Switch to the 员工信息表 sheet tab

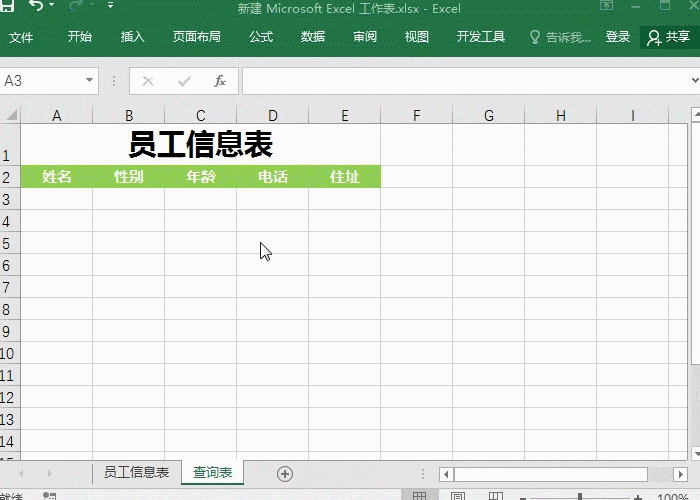[137, 472]
